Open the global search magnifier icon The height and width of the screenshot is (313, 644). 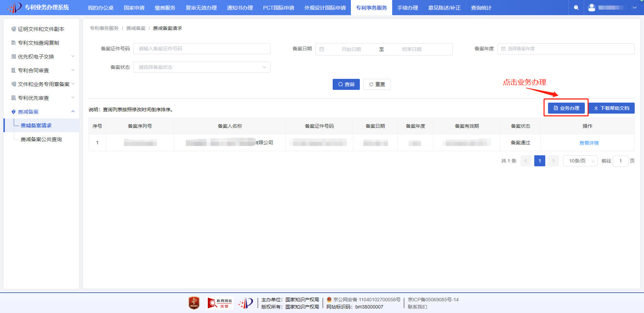tap(576, 7)
